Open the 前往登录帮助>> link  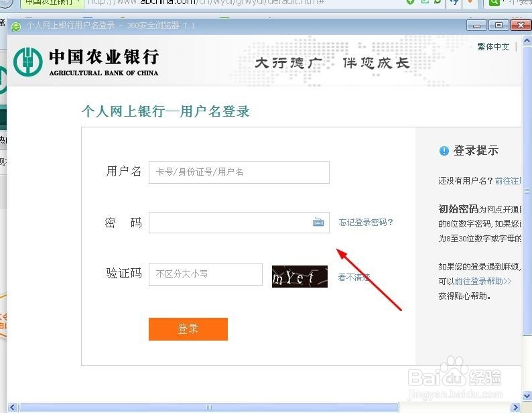[483, 281]
